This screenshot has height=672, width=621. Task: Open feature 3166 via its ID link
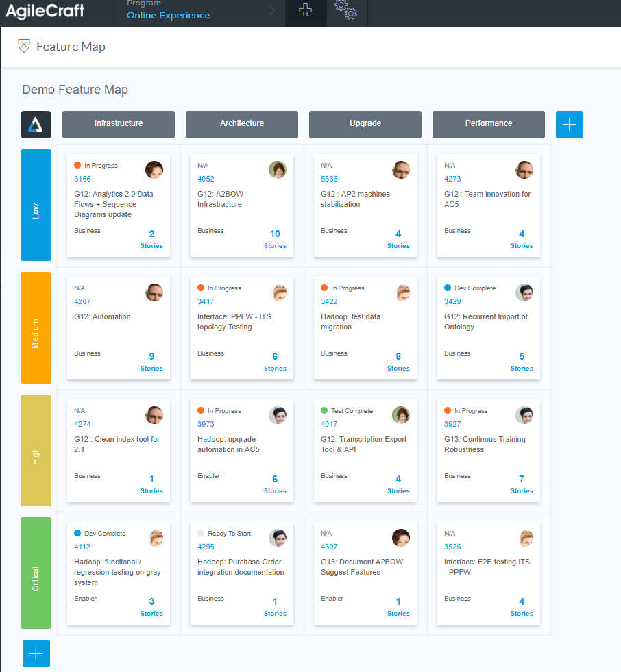tap(82, 179)
